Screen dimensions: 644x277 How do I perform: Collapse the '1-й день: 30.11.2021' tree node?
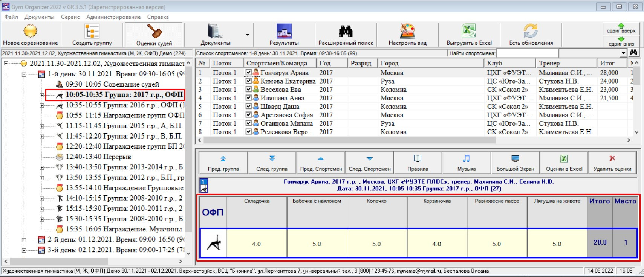[24, 74]
